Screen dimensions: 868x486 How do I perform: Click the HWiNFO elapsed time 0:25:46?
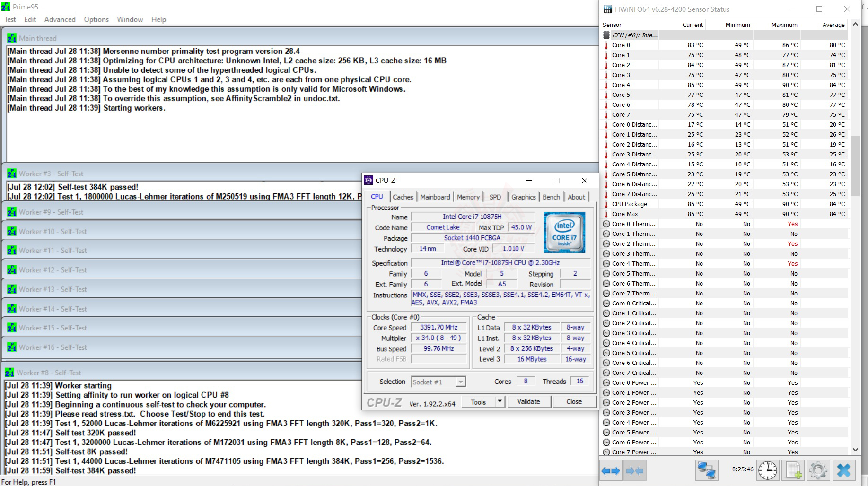coord(742,469)
